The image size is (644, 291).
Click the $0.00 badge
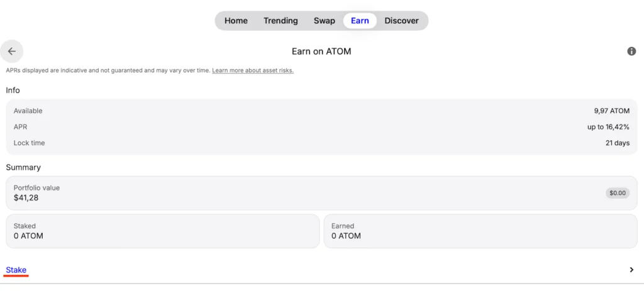point(617,193)
